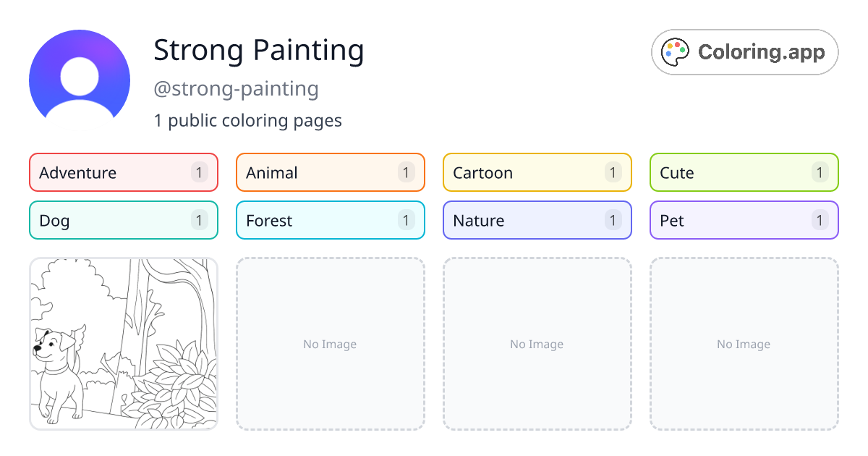Click the green Cute tag swatch
Screen dimensions: 868x456
[744, 172]
